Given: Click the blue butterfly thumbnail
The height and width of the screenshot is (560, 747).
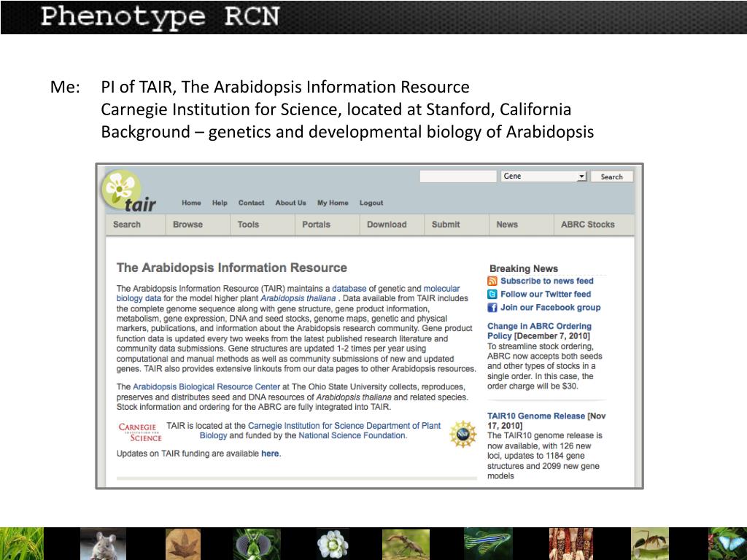Looking at the screenshot, I should pyautogui.click(x=727, y=544).
